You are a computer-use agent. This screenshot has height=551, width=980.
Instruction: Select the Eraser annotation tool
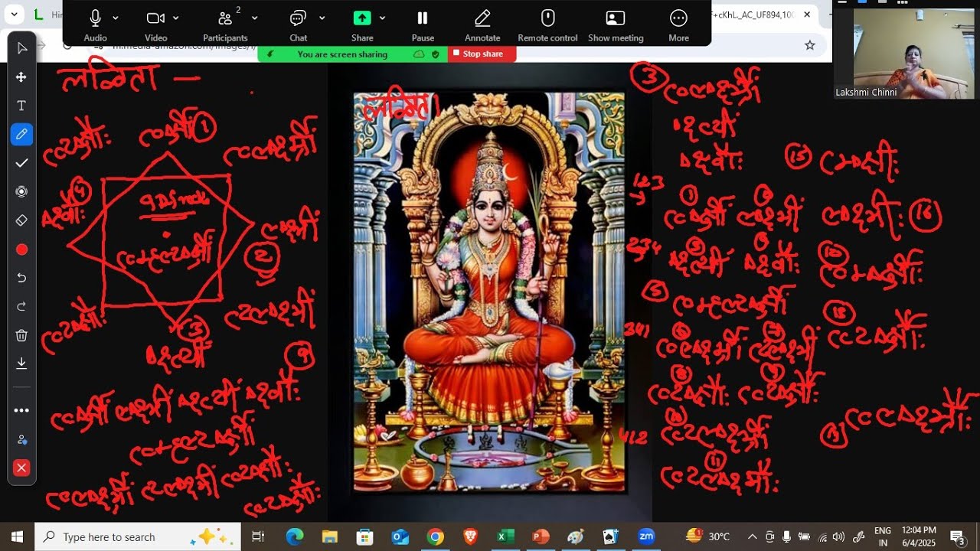pos(21,220)
